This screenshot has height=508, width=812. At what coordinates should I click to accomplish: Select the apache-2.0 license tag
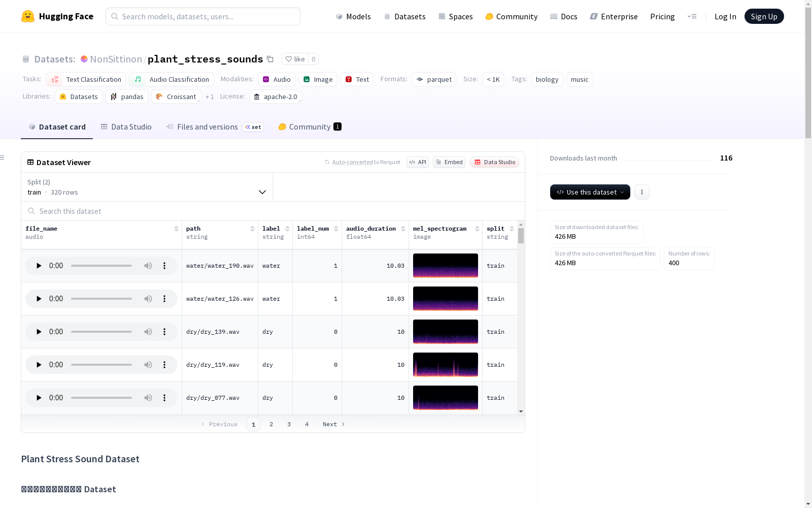(x=276, y=97)
